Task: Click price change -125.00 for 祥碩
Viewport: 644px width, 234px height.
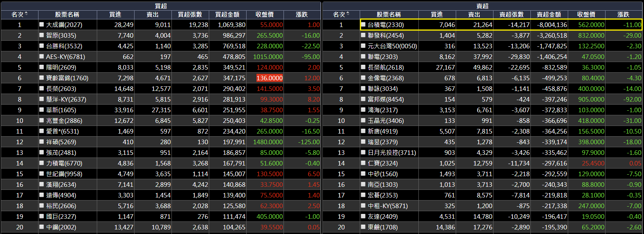Action: (x=309, y=142)
